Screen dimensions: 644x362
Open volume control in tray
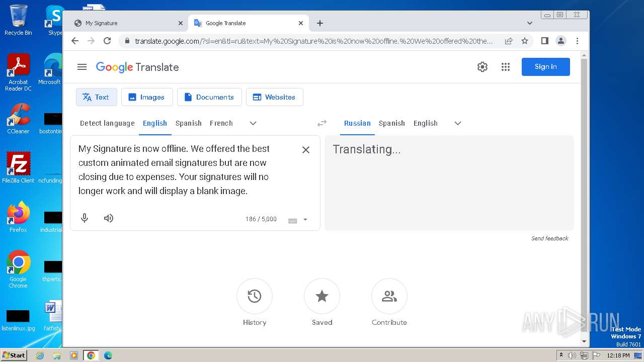tap(572, 355)
